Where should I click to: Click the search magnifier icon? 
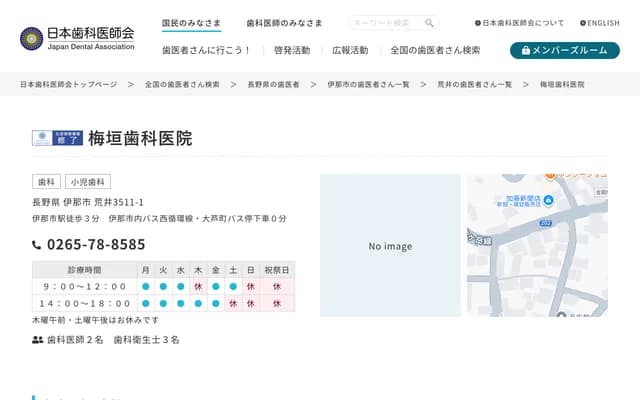pos(429,23)
